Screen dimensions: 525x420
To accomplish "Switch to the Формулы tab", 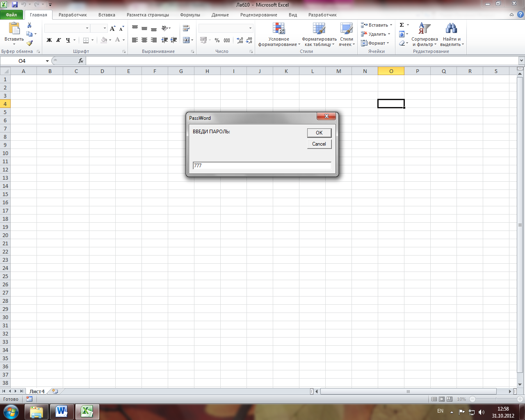I will click(x=190, y=15).
